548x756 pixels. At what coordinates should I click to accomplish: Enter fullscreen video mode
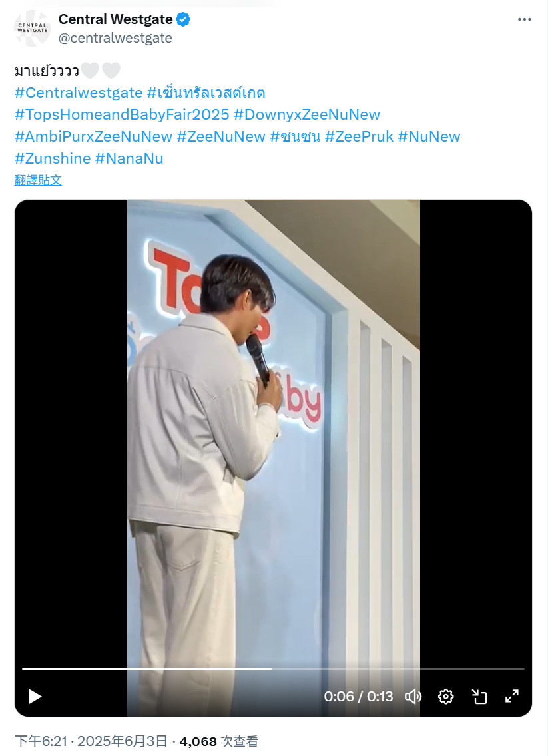pyautogui.click(x=512, y=696)
